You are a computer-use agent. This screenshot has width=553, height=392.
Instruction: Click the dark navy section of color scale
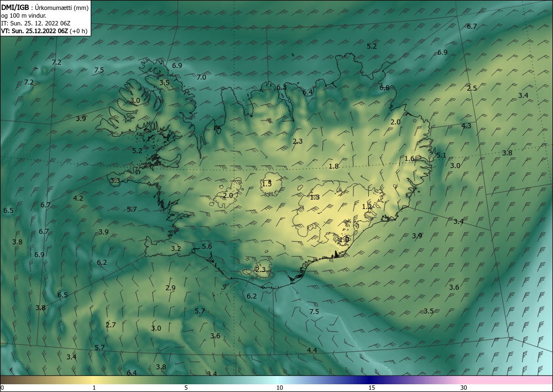[371, 380]
